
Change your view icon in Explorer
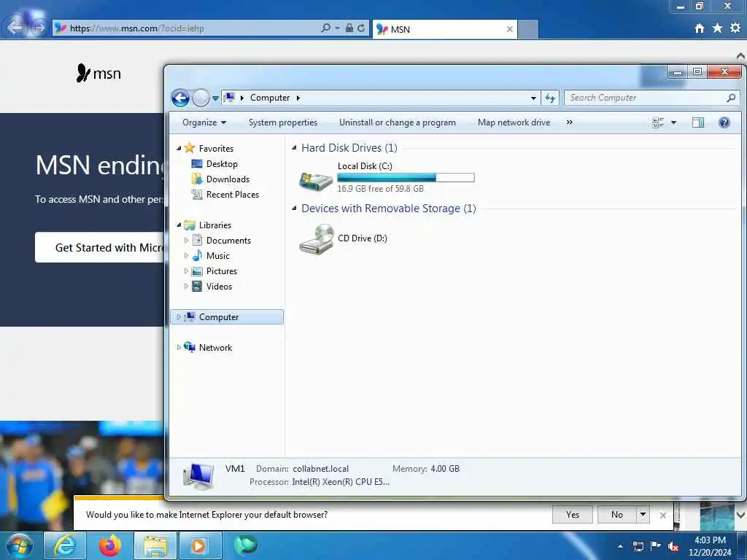click(x=658, y=122)
